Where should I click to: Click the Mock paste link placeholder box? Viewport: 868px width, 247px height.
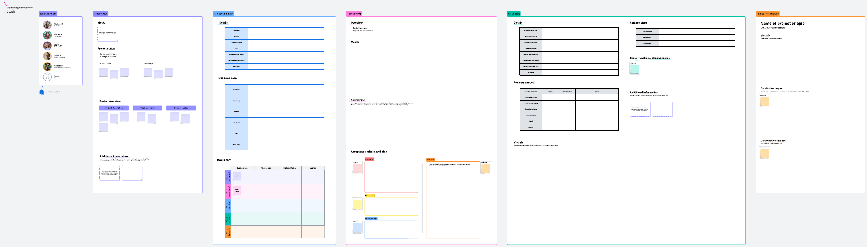click(107, 34)
